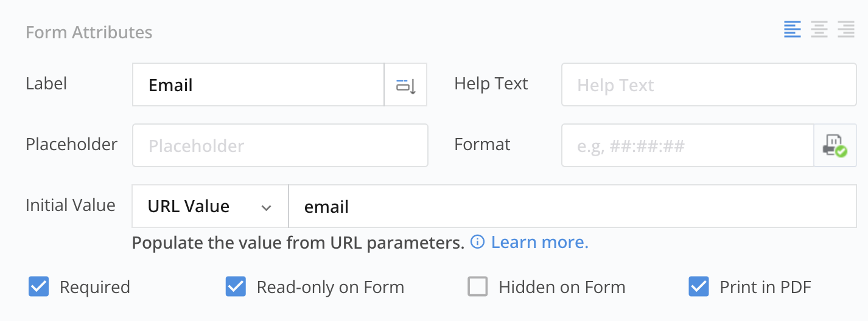Click the label position icon beside Email
Screen dimensions: 868x321
click(x=405, y=85)
